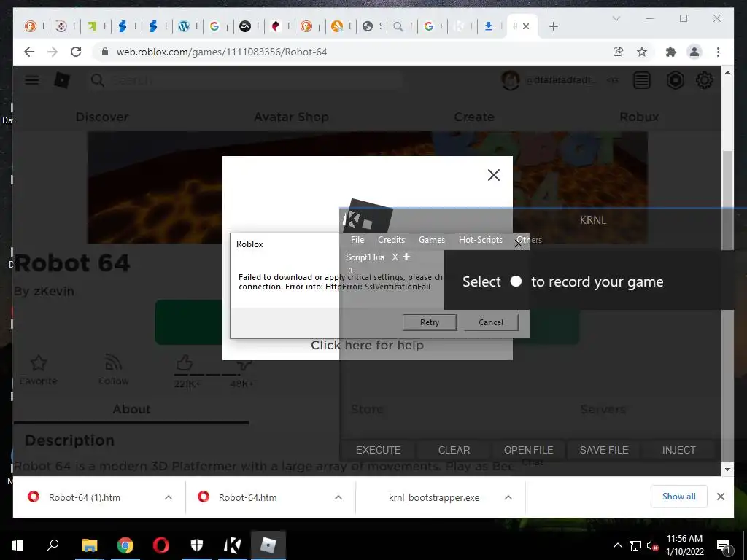Image resolution: width=747 pixels, height=560 pixels.
Task: Open the Create link on Roblox
Action: (474, 117)
